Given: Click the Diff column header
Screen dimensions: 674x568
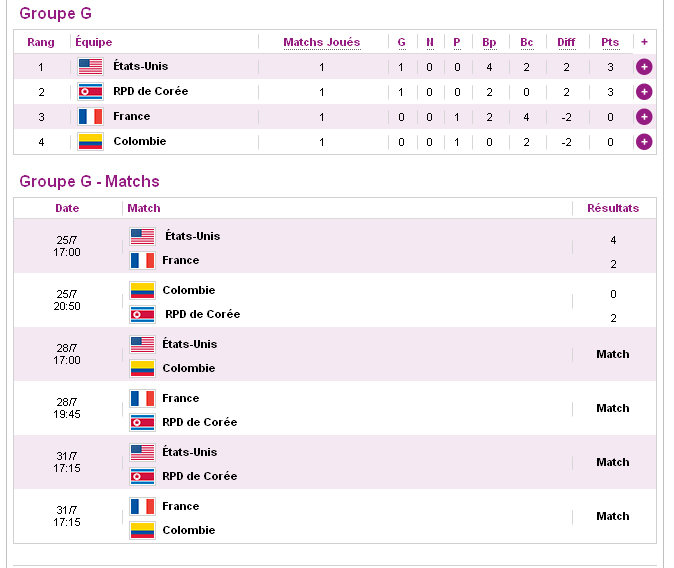Looking at the screenshot, I should point(566,42).
